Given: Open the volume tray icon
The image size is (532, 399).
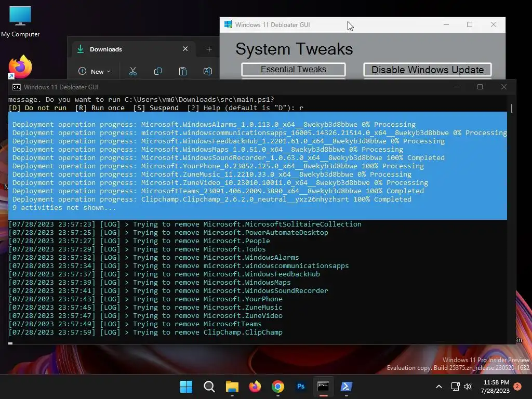Looking at the screenshot, I should tap(468, 387).
